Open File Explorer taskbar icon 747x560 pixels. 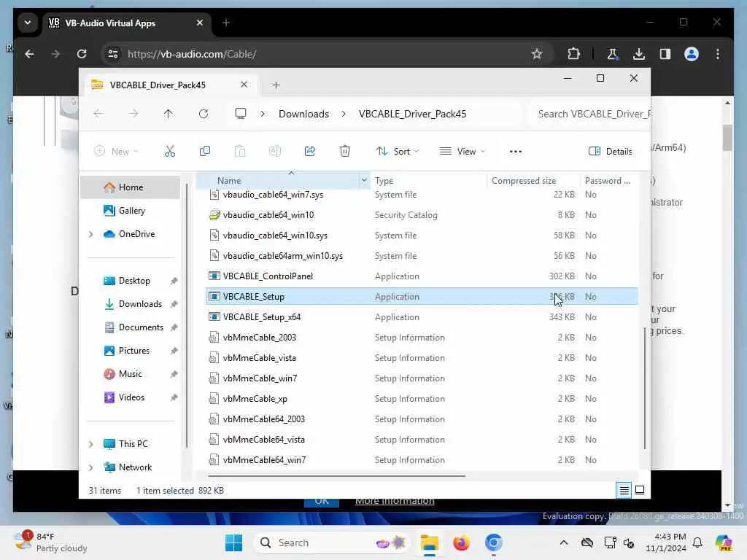[x=429, y=542]
